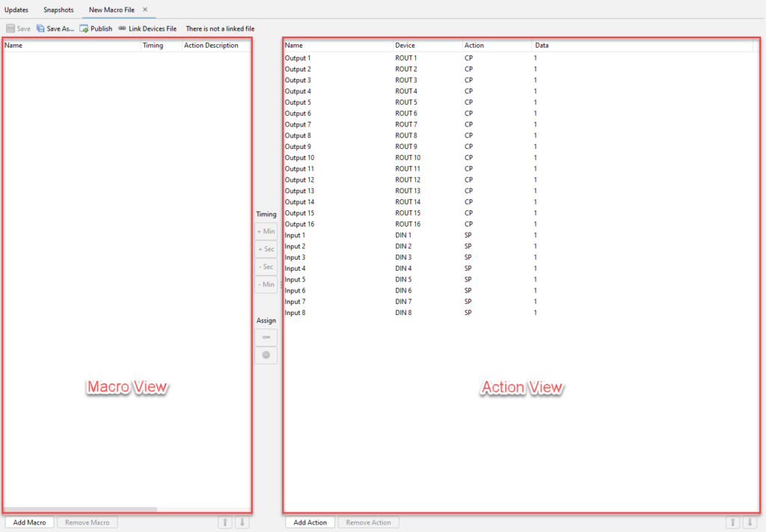Select the Output 2 row

[x=521, y=70]
